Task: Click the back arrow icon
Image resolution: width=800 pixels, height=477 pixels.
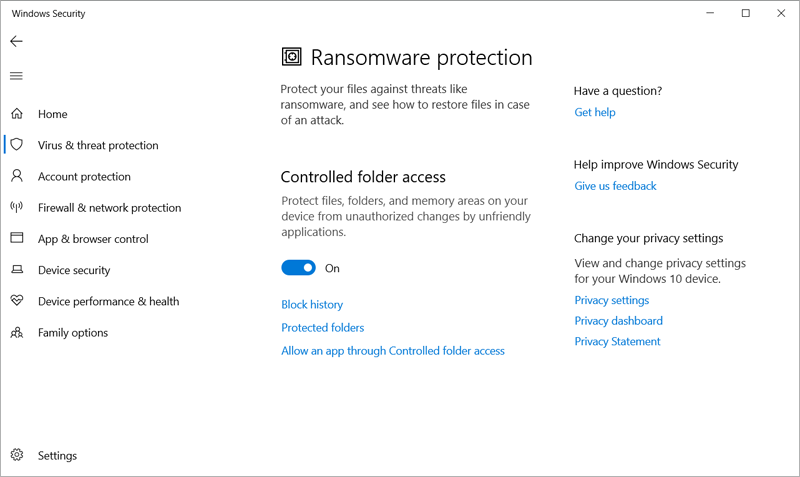Action: click(16, 42)
